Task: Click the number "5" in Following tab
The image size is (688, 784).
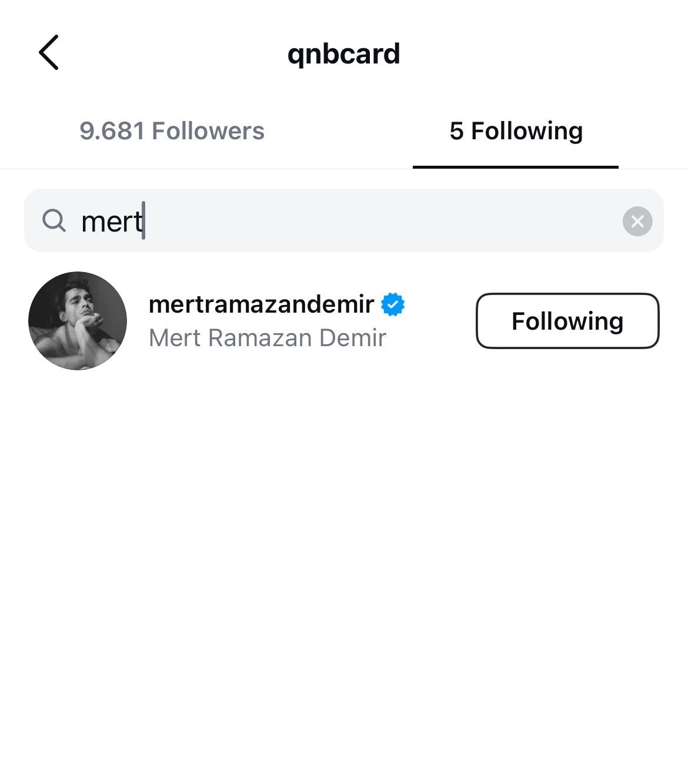Action: pyautogui.click(x=456, y=131)
